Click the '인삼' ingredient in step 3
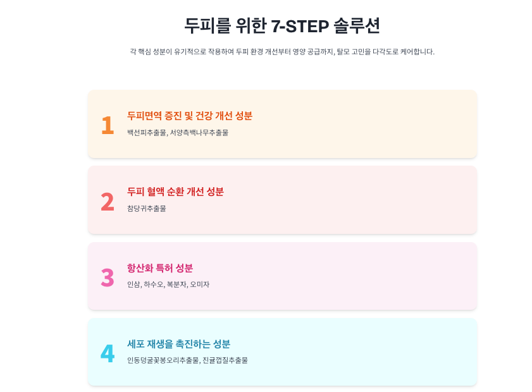This screenshot has width=532, height=392. coord(133,285)
